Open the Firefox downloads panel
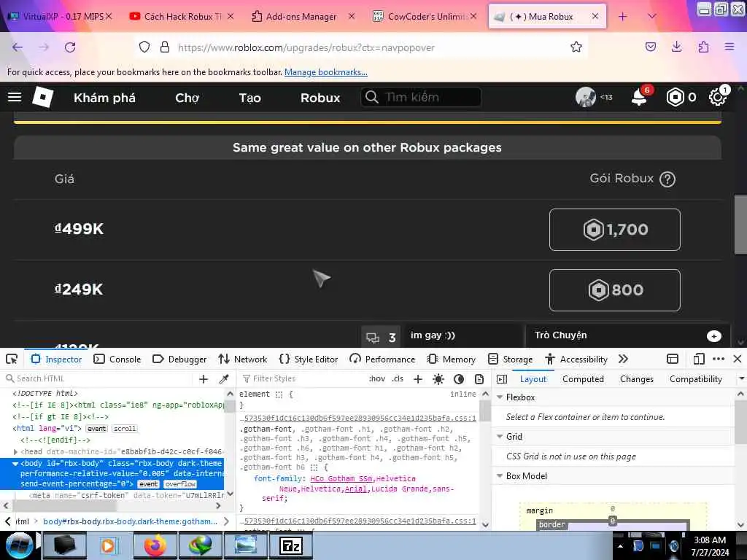 point(676,47)
